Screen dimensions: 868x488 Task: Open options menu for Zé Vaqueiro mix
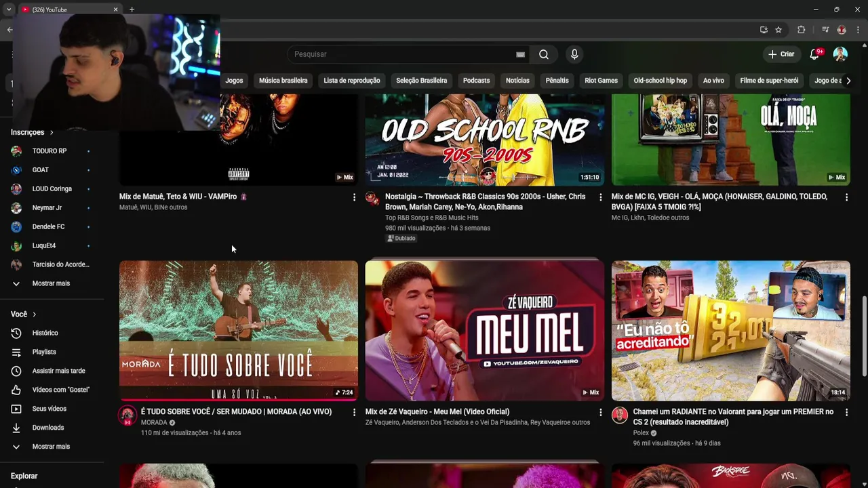coord(600,412)
